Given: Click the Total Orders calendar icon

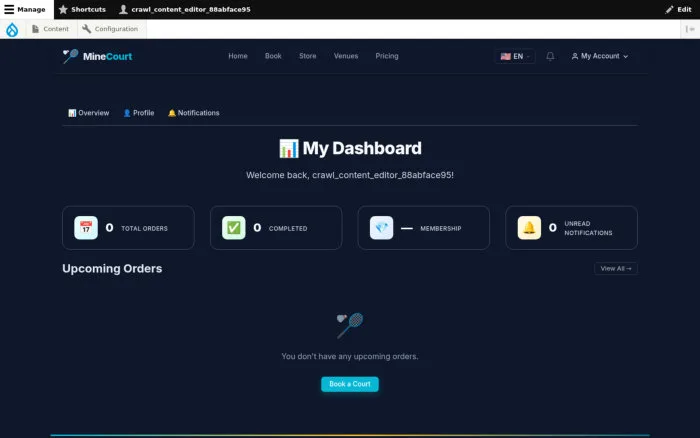Looking at the screenshot, I should [86, 228].
